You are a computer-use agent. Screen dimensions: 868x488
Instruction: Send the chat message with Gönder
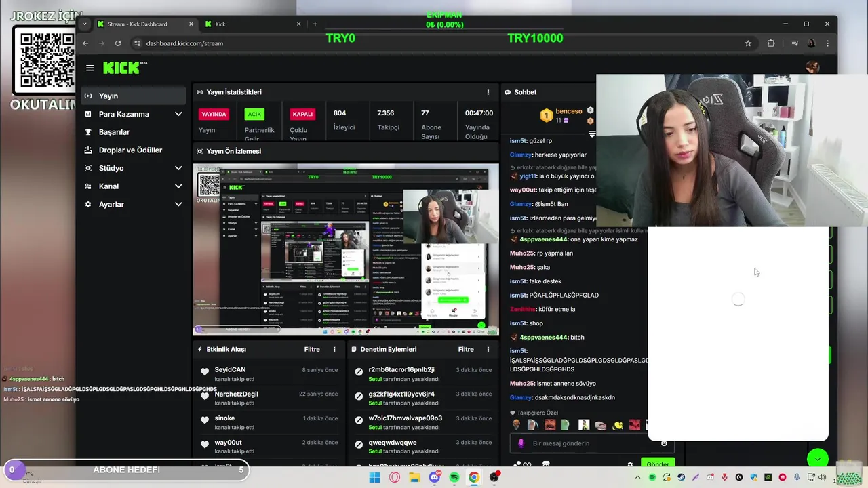(x=657, y=464)
